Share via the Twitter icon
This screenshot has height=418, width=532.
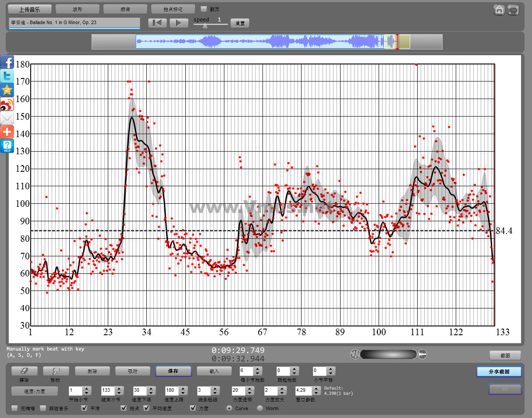click(x=7, y=76)
